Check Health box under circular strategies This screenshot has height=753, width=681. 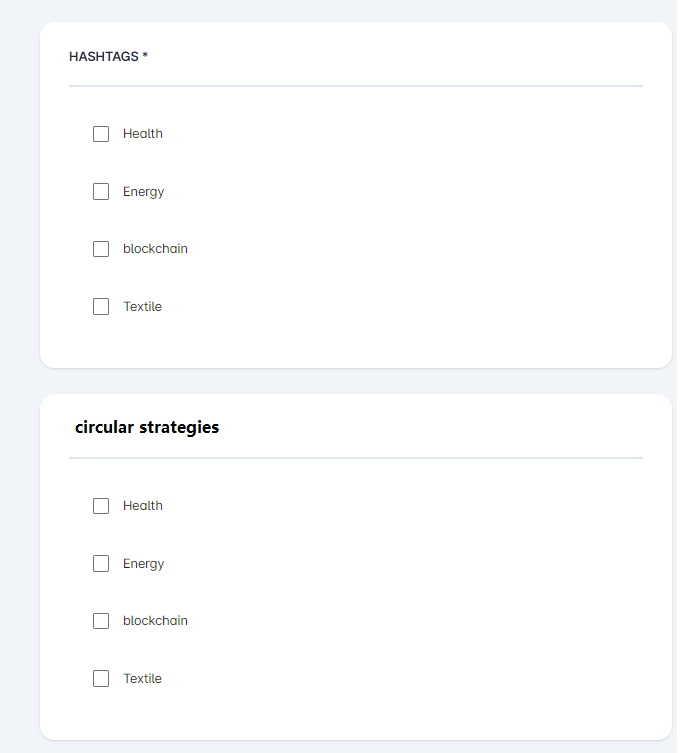pyautogui.click(x=101, y=506)
